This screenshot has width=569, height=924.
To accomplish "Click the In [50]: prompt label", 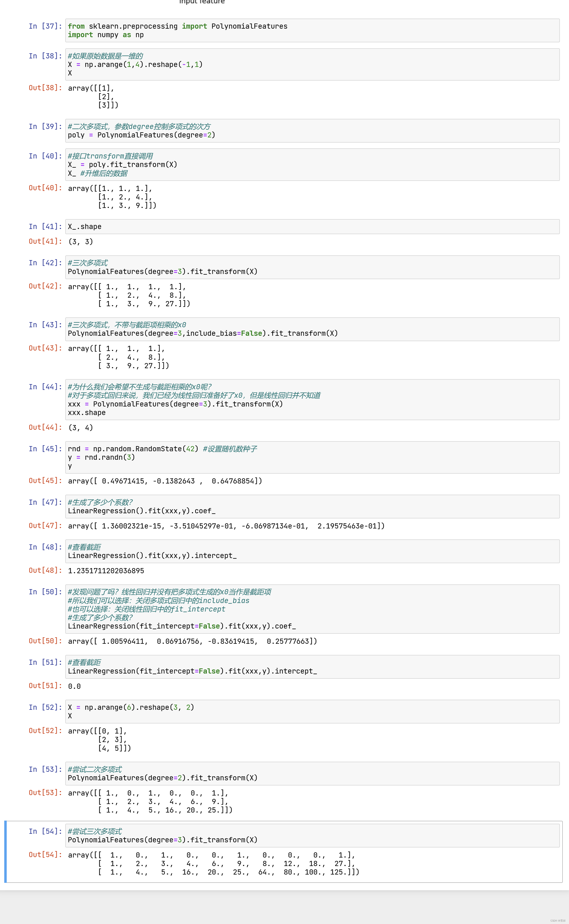I will pyautogui.click(x=45, y=592).
